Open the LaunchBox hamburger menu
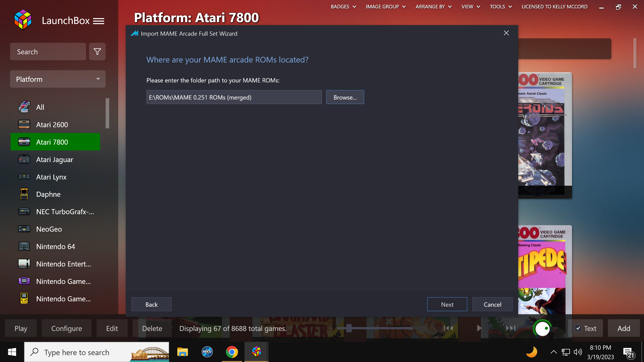This screenshot has width=644, height=362. (x=98, y=21)
